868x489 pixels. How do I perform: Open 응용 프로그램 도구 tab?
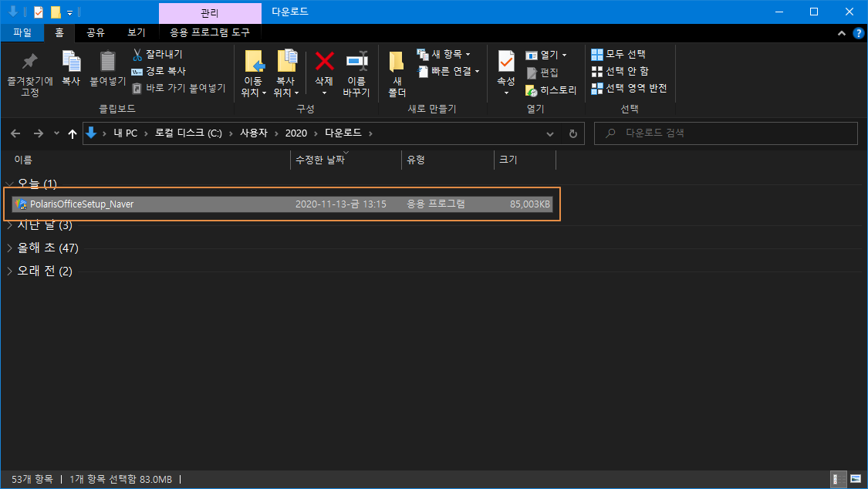210,32
